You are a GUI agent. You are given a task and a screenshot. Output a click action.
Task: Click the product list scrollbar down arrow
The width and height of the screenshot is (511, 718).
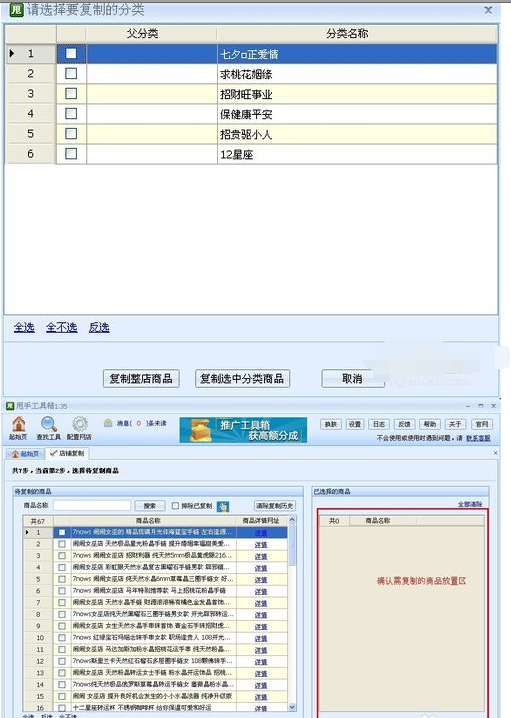pos(292,707)
